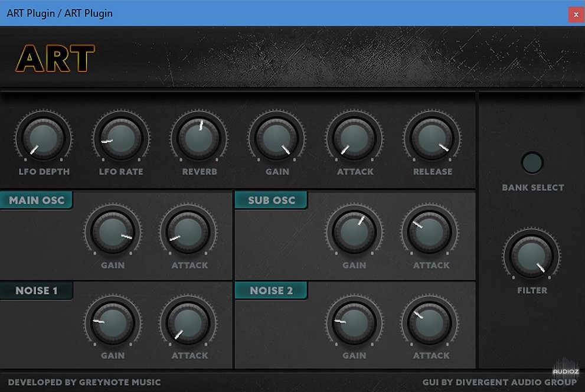The image size is (585, 392).
Task: Click the Noise 2 Attack knob
Action: pos(430,322)
